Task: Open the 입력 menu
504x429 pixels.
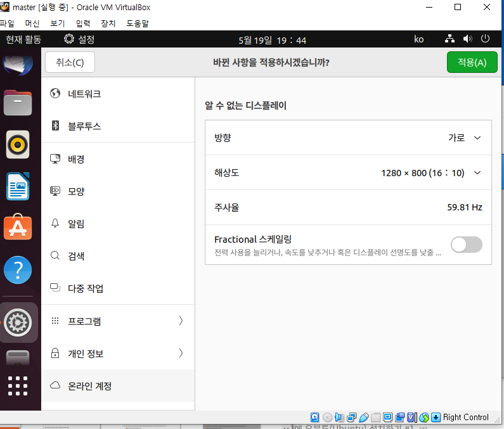Action: coord(83,23)
